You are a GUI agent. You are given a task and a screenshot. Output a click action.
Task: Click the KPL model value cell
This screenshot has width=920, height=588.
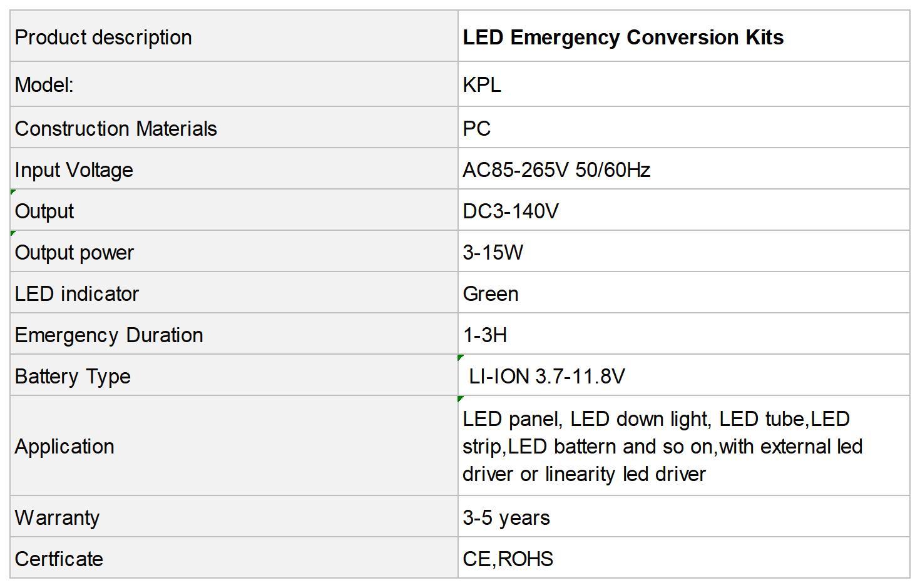tap(683, 84)
